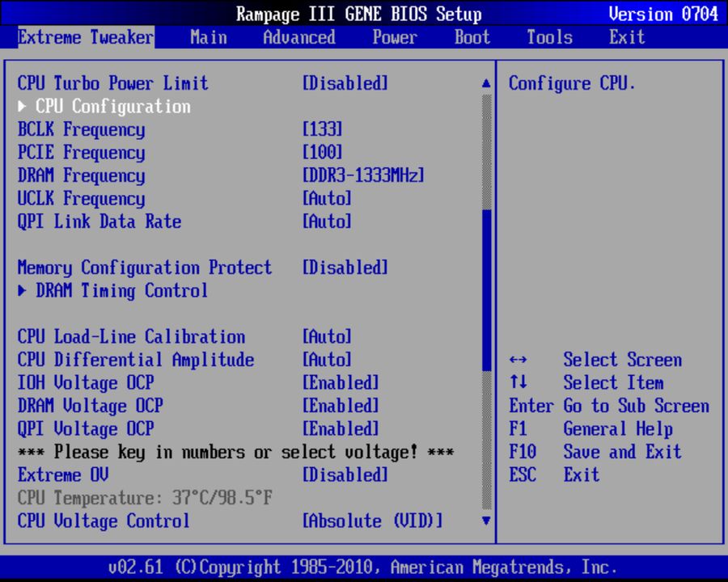This screenshot has width=728, height=582.
Task: Click the American Megatrends copyright footer
Action: coord(362,567)
